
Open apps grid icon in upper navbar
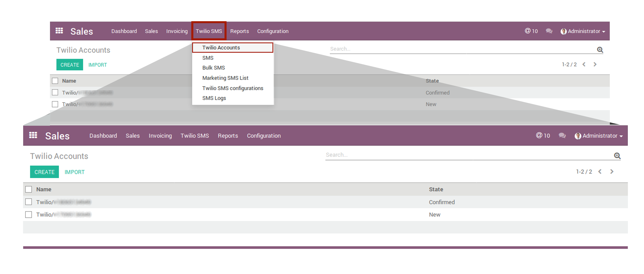59,31
